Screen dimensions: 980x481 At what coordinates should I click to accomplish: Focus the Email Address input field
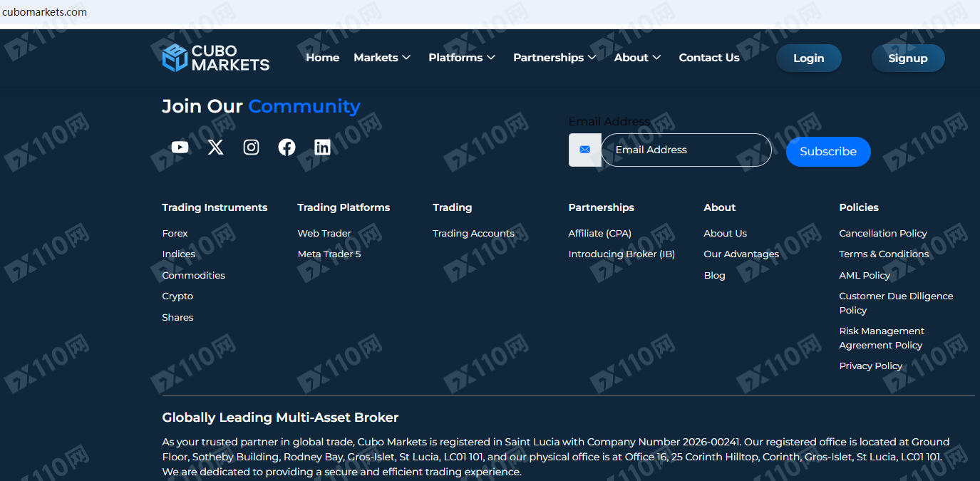coord(686,150)
